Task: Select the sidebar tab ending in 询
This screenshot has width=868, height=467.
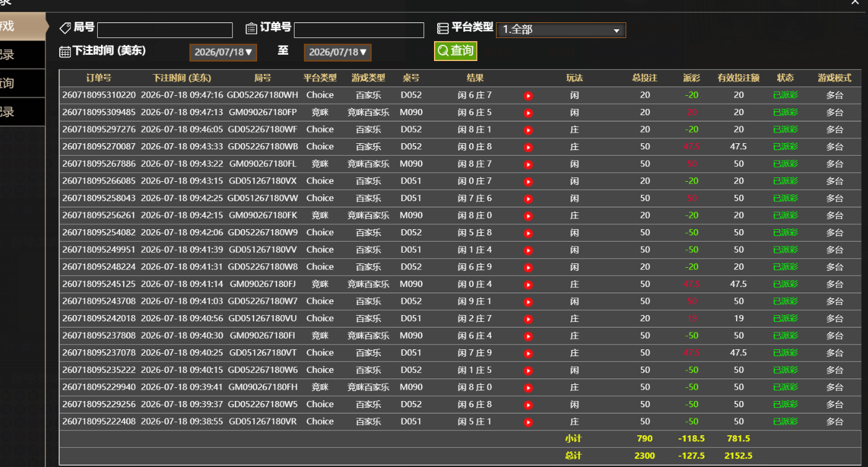Action: [x=22, y=83]
